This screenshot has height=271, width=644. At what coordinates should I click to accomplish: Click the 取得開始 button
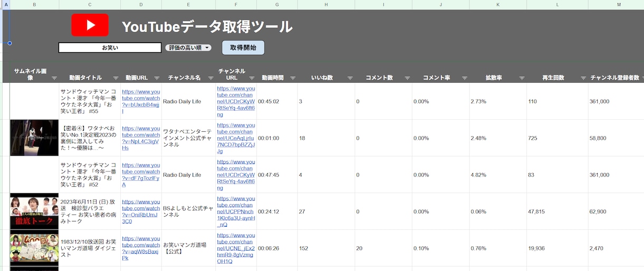(x=243, y=47)
